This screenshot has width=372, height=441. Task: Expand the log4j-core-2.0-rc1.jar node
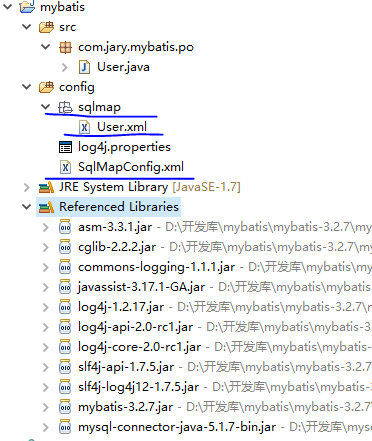pos(46,347)
